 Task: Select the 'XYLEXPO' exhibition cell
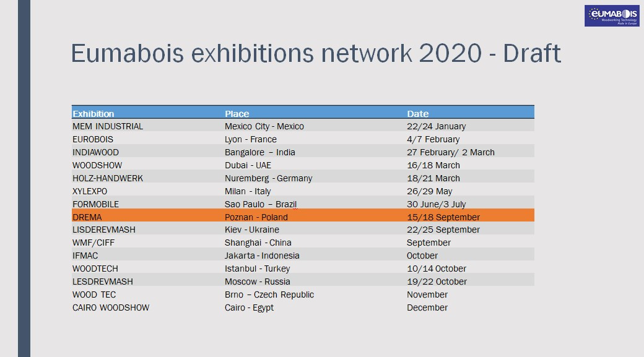point(90,192)
